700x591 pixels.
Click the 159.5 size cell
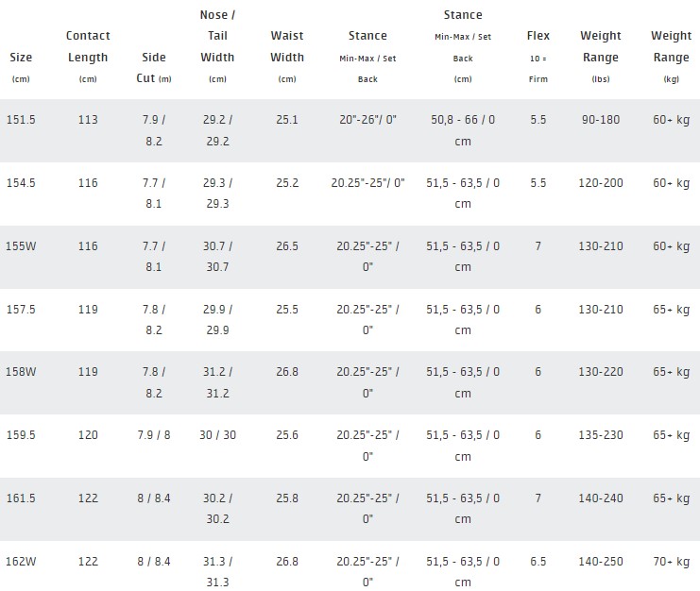point(22,435)
